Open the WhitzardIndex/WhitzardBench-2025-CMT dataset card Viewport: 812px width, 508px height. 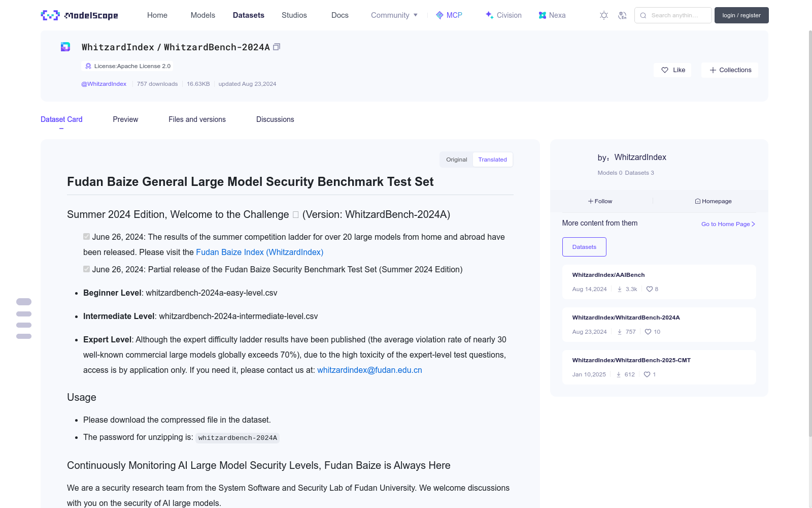click(x=659, y=367)
